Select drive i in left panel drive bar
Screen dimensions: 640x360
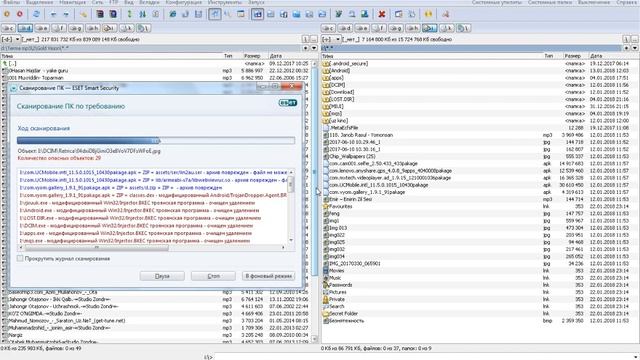coord(109,28)
